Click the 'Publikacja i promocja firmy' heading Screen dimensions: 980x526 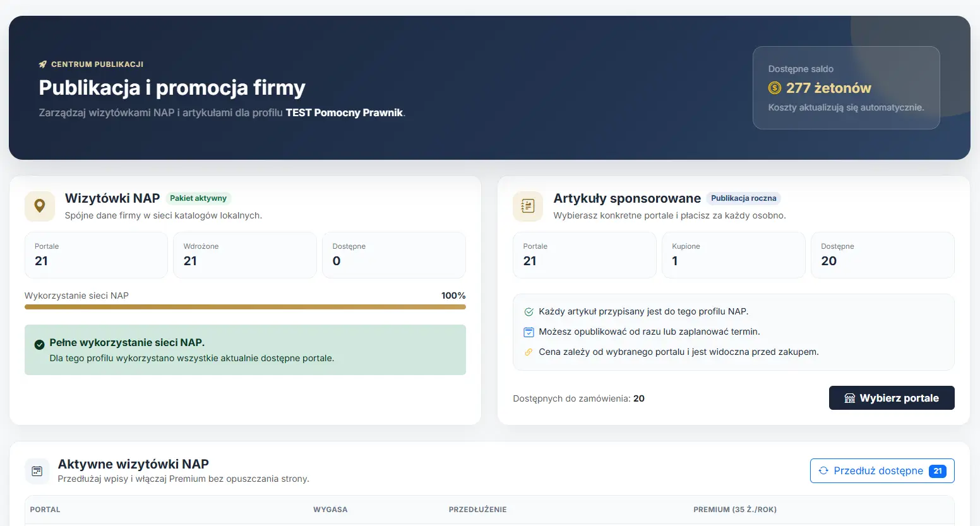(172, 88)
